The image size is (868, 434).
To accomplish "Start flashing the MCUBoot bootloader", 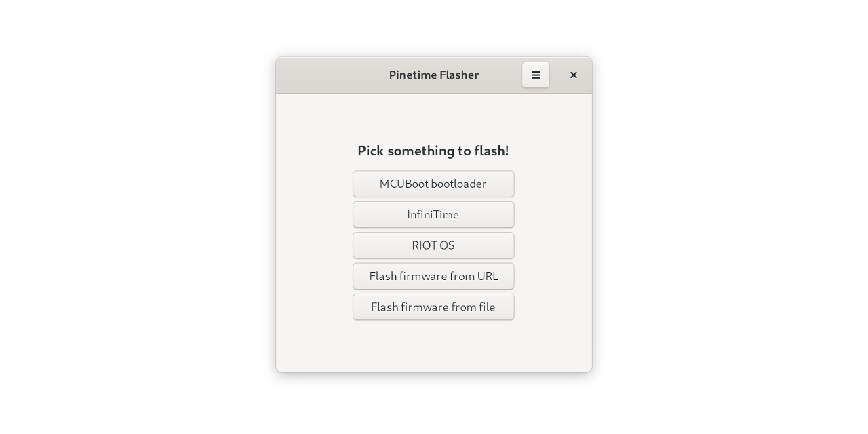I will pos(433,184).
